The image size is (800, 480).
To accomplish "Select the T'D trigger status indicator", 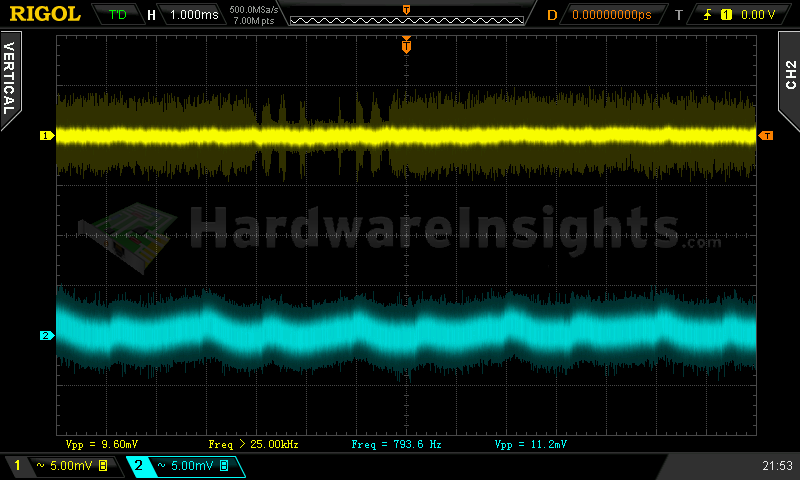I will [x=118, y=15].
